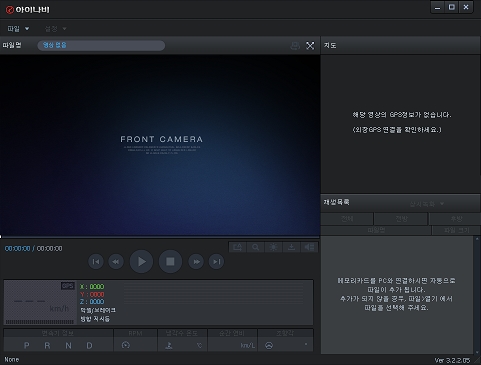Click the print icon above the video

click(295, 46)
